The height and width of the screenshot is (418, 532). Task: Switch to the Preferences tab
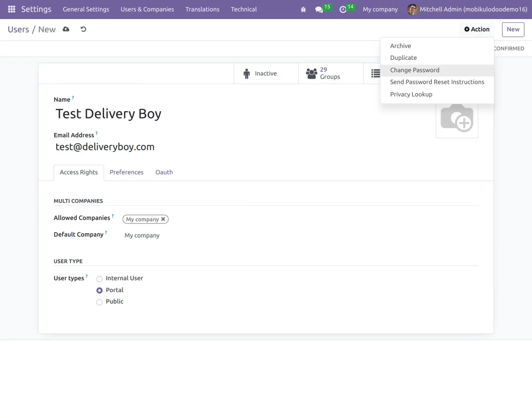(126, 172)
